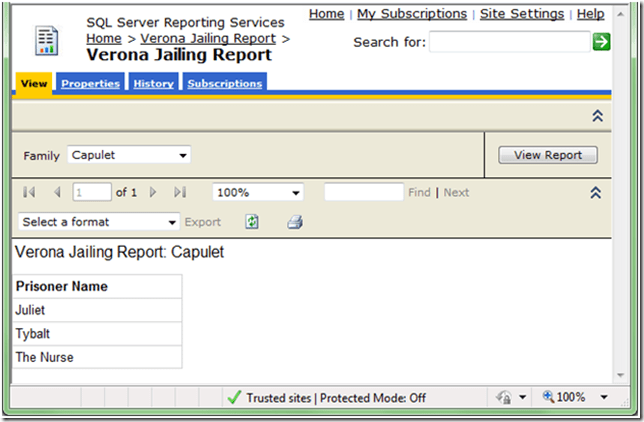Open the My Subscriptions link

pyautogui.click(x=412, y=14)
